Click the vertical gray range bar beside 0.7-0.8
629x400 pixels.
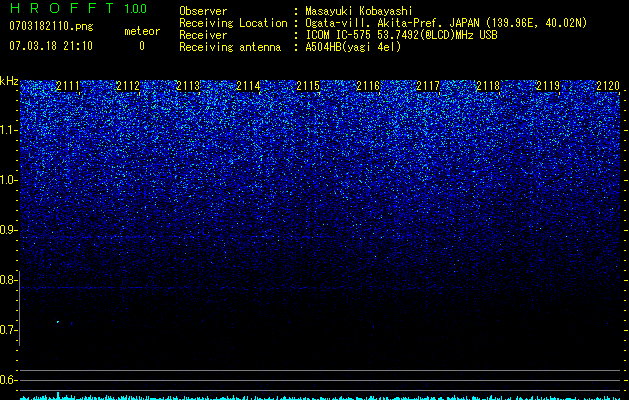[x=20, y=308]
